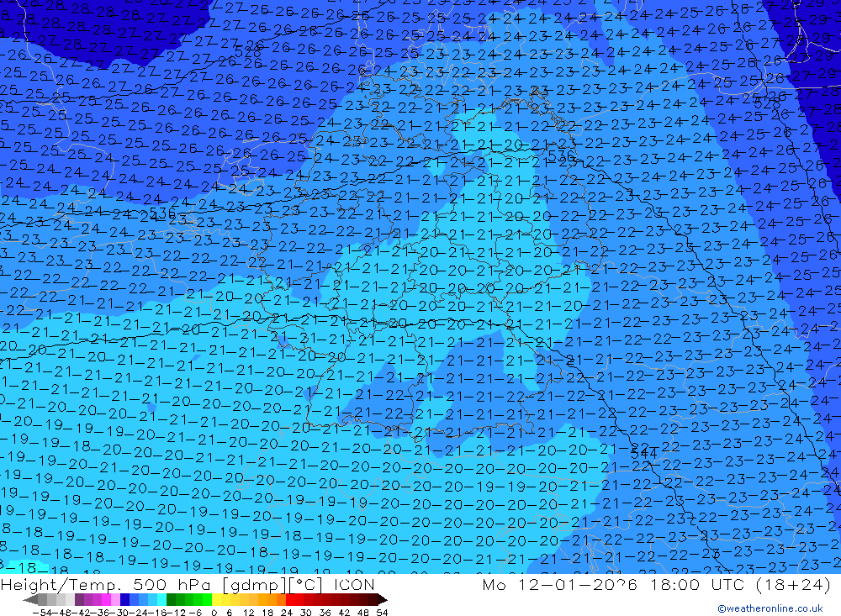This screenshot has width=841, height=616.
Task: Click the '544' height contour label
Action: 643,454
